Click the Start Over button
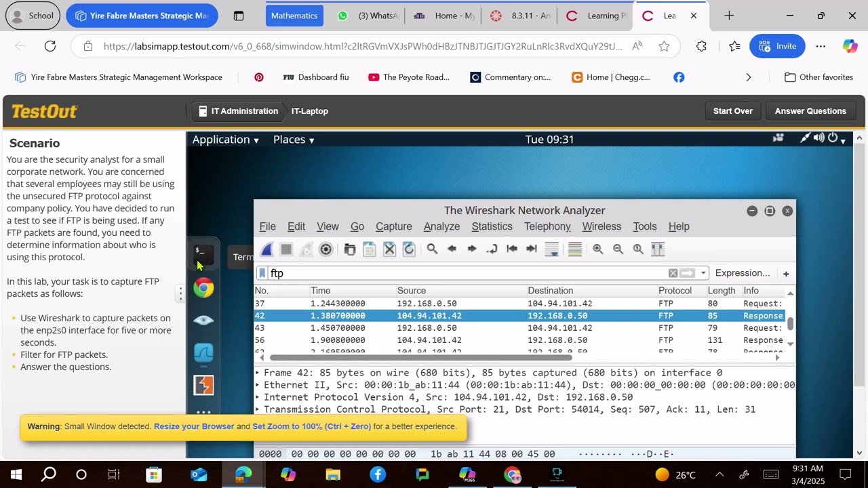868x488 pixels. [733, 111]
